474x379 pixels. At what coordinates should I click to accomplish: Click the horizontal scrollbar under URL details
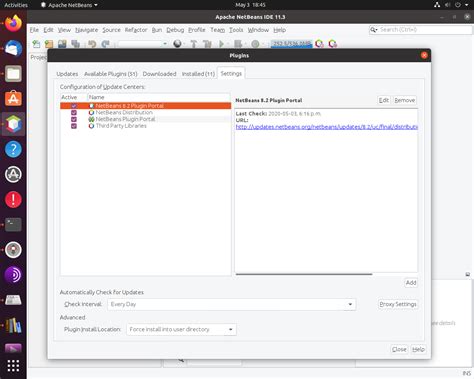coord(304,274)
